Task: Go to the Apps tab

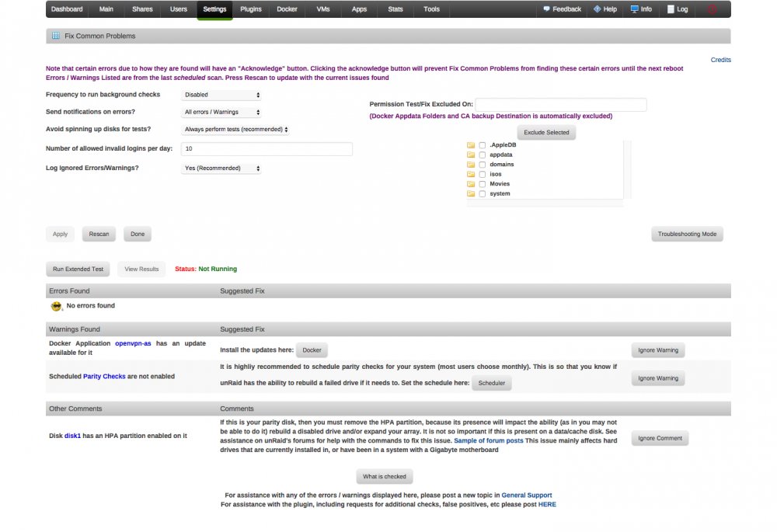Action: 359,9
